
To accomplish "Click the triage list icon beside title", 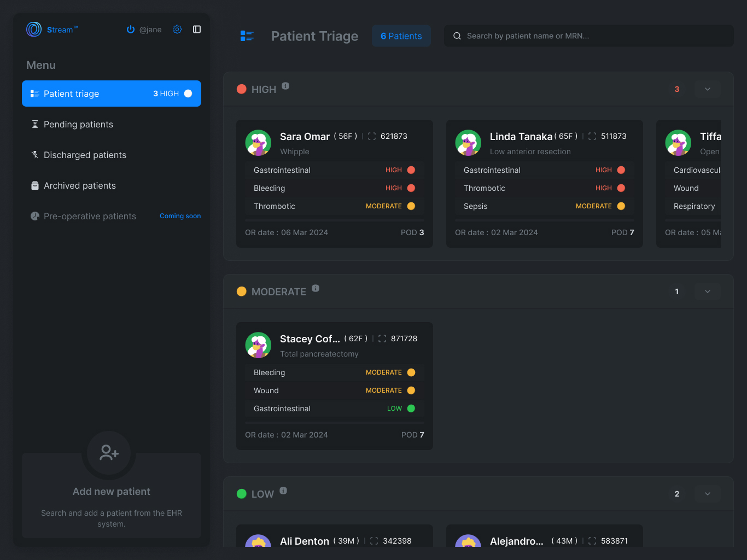I will (247, 36).
